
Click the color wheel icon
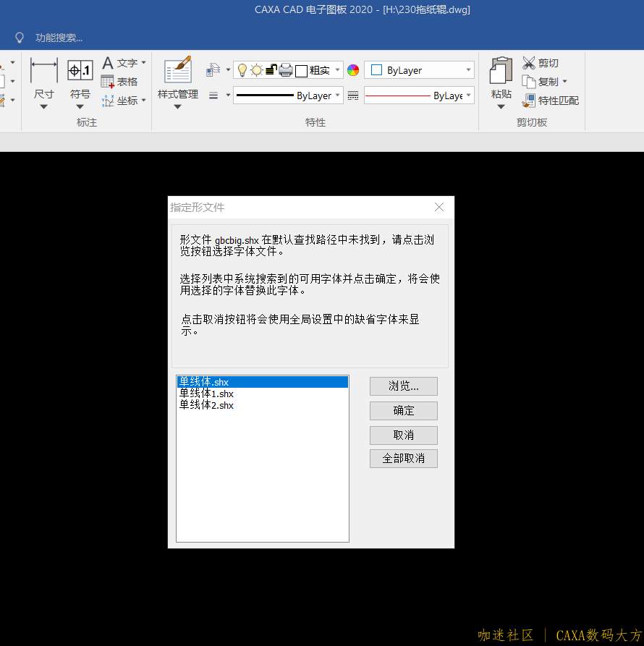[353, 70]
